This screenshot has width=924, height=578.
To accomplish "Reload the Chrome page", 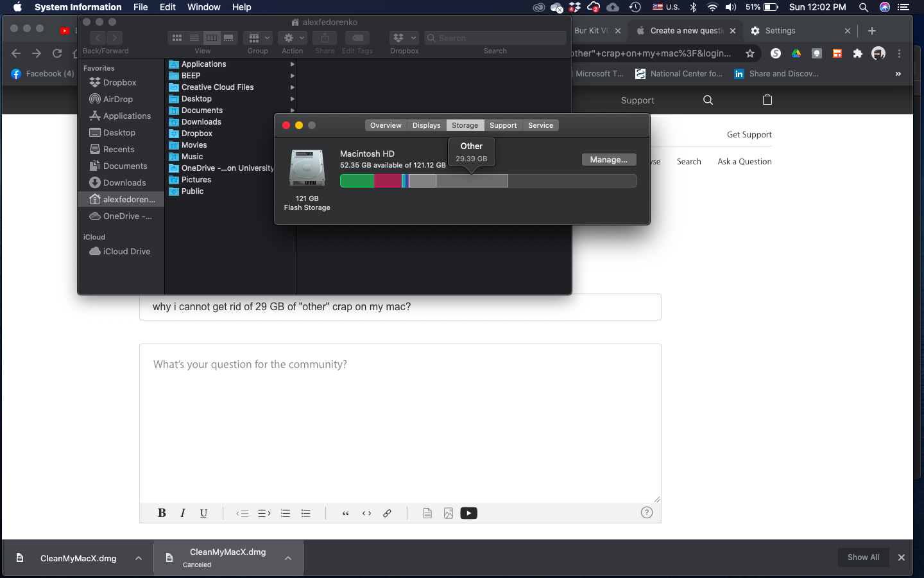I will 57,53.
